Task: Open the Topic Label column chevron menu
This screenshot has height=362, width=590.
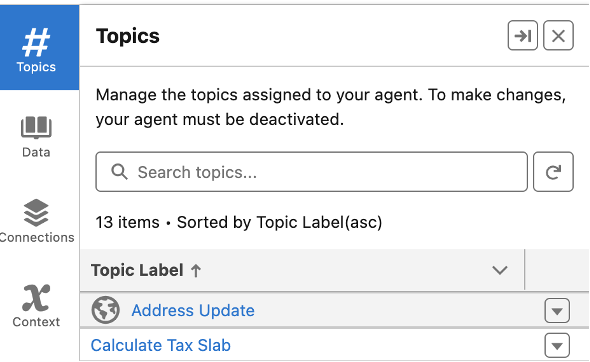Action: tap(500, 270)
